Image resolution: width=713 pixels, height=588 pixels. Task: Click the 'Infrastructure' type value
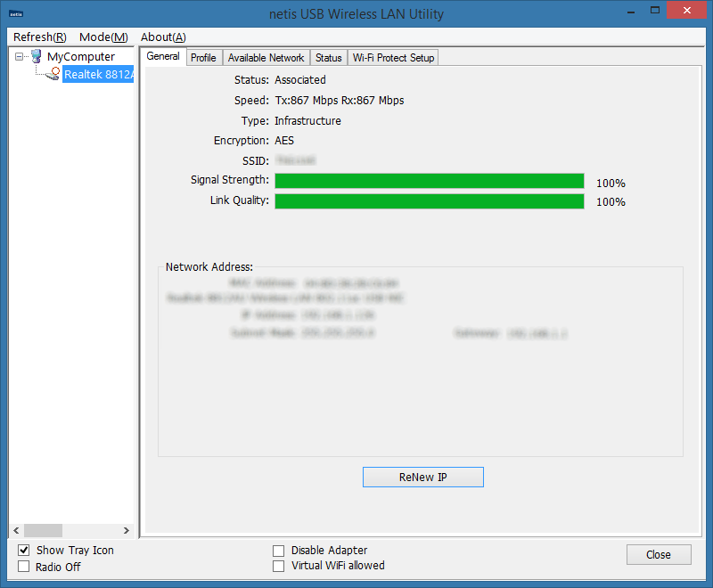307,121
